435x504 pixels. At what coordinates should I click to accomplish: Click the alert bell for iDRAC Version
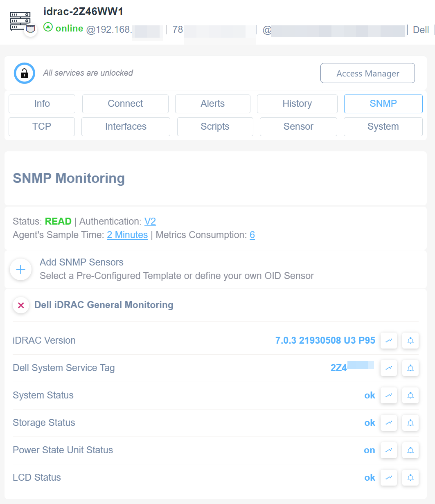coord(410,340)
